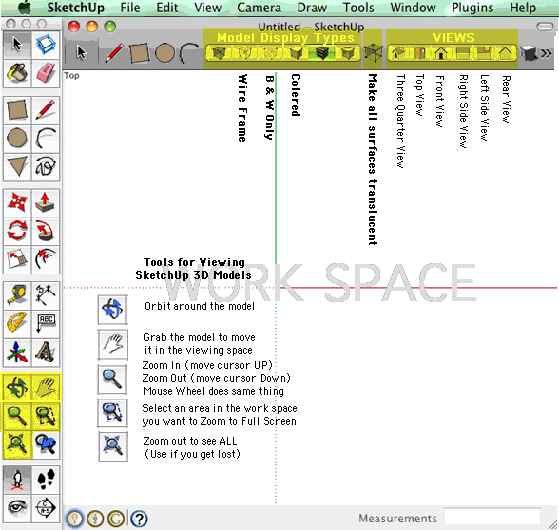Choose the Tape Measure tool
559x530 pixels.
[x=17, y=295]
